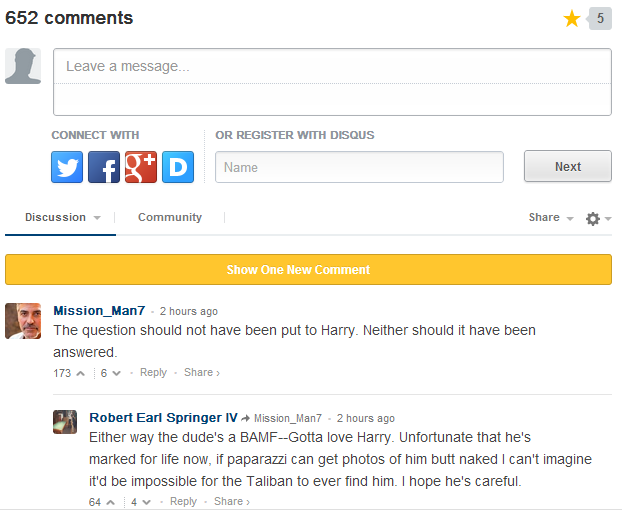Click the gold star favorite icon
The image size is (622, 510).
coord(572,19)
